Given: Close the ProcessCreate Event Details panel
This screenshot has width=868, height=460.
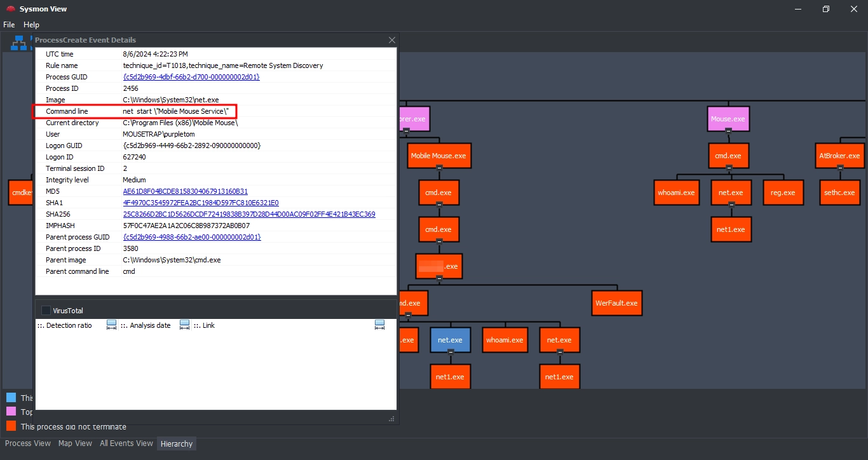Looking at the screenshot, I should [x=391, y=40].
